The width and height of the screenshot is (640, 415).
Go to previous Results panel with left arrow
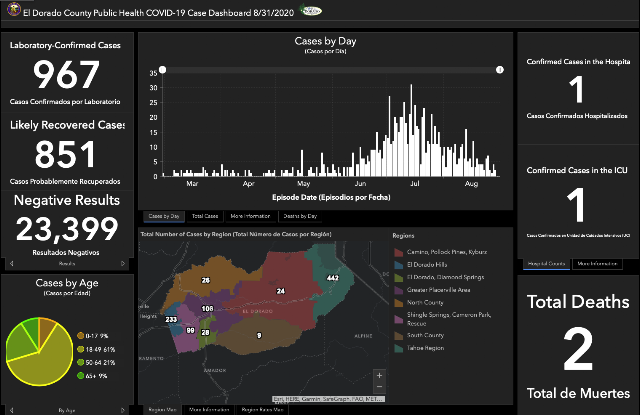pos(11,264)
